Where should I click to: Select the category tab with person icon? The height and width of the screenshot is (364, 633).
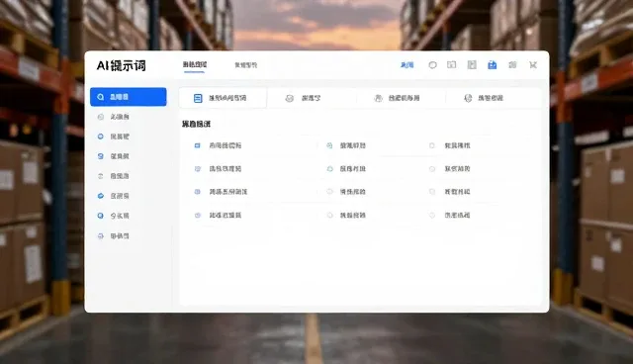coord(401,98)
